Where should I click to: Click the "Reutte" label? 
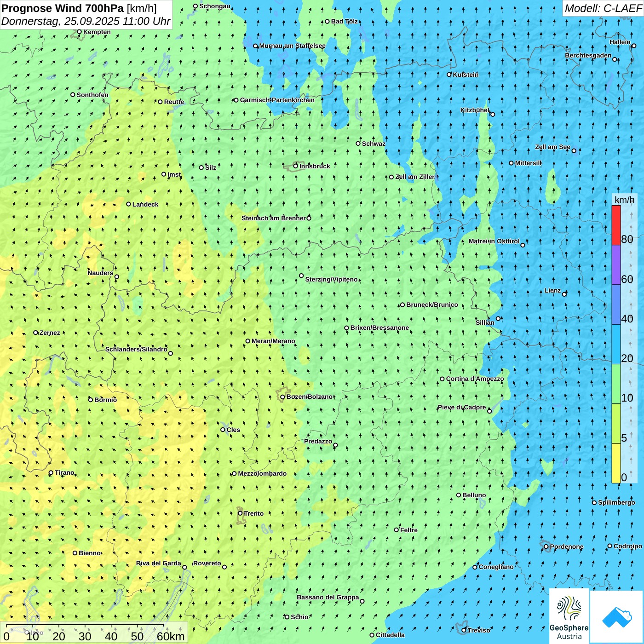click(174, 102)
